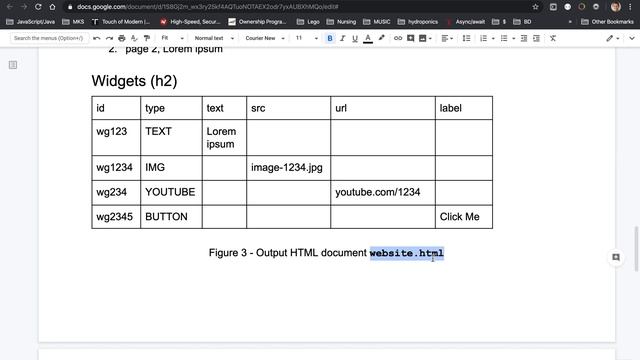Viewport: 640px width, 360px height.
Task: Click the document vertical scrollbar thumb
Action: tap(636, 248)
